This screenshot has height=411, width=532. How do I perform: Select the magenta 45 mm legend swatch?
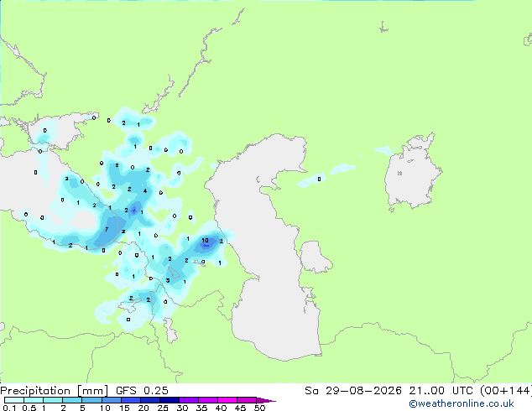click(247, 400)
